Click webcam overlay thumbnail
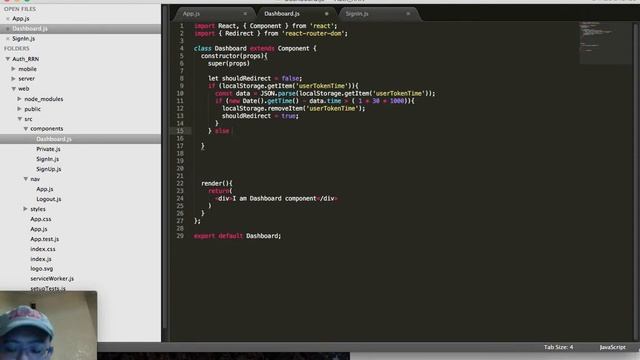 pyautogui.click(x=48, y=325)
